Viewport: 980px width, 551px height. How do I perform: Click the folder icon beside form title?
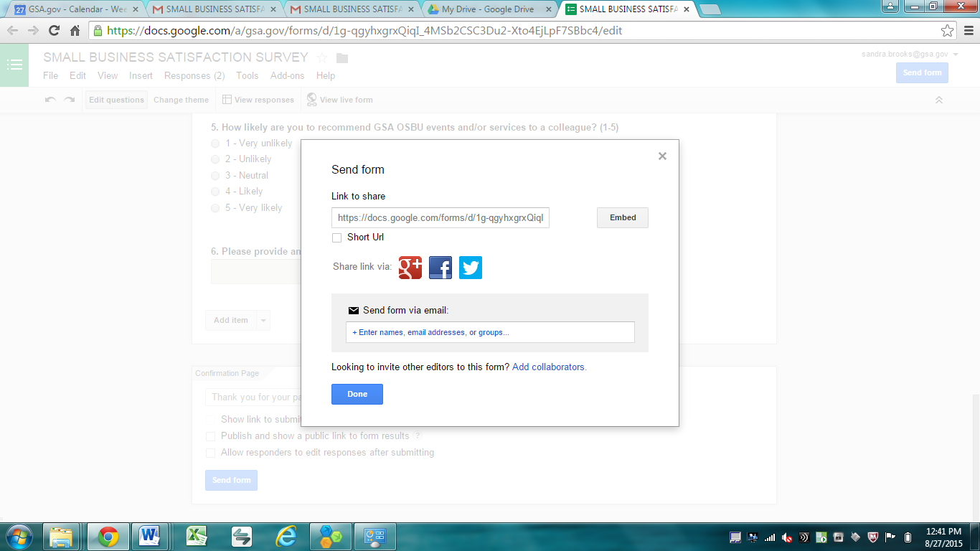(x=342, y=58)
